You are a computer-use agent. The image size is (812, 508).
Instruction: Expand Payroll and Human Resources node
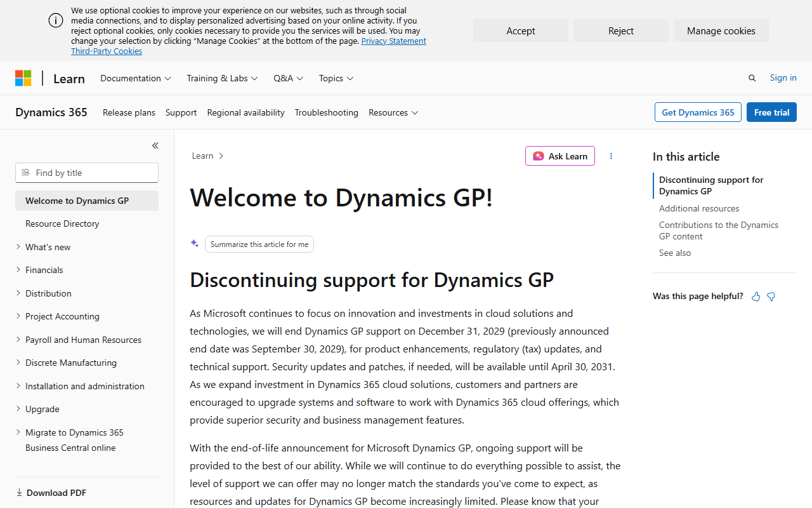coord(18,340)
